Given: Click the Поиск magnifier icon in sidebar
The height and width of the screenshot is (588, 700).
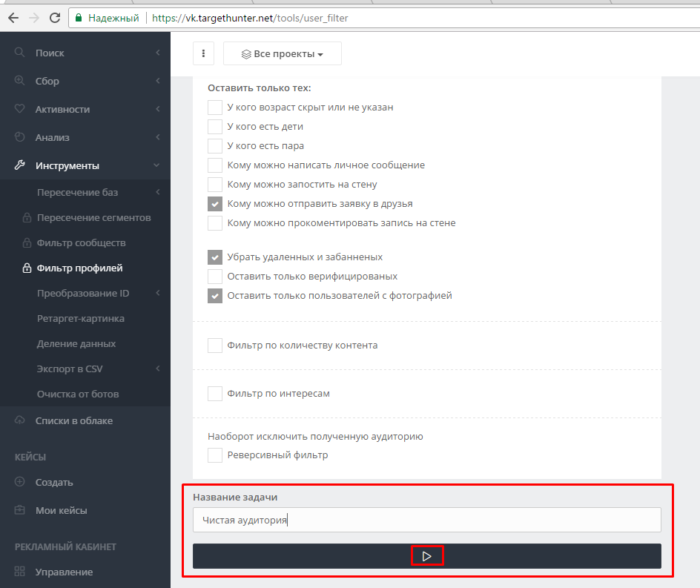Looking at the screenshot, I should [x=20, y=53].
